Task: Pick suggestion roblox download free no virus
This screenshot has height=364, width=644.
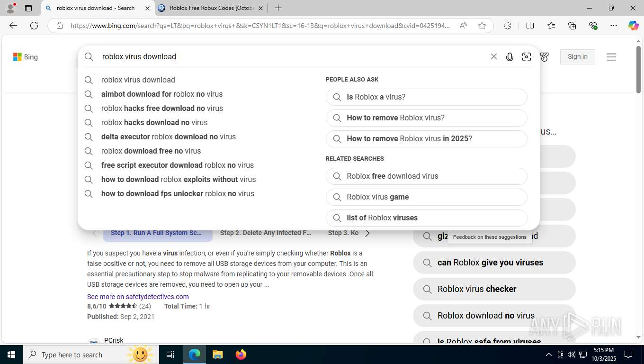Action: click(151, 151)
